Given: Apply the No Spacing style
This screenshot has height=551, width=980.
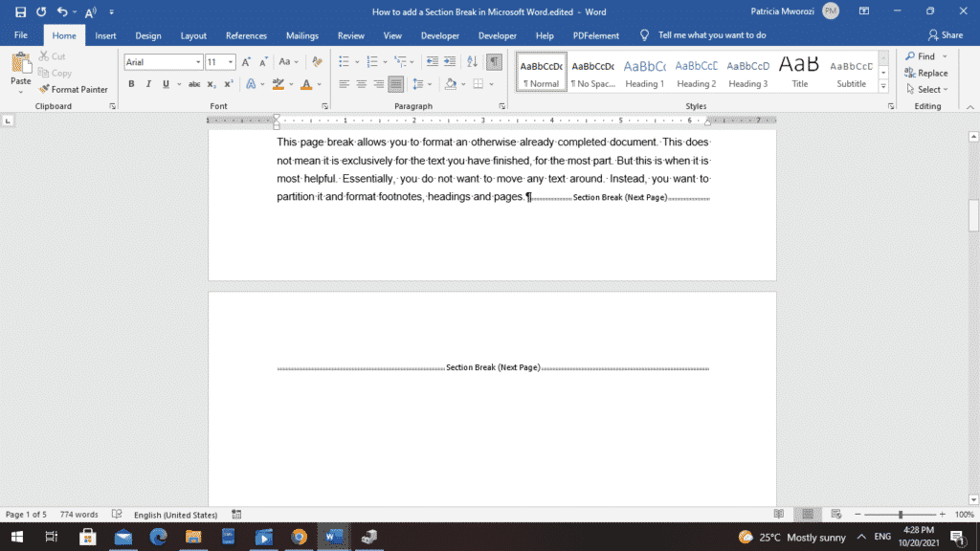Looking at the screenshot, I should pyautogui.click(x=593, y=73).
